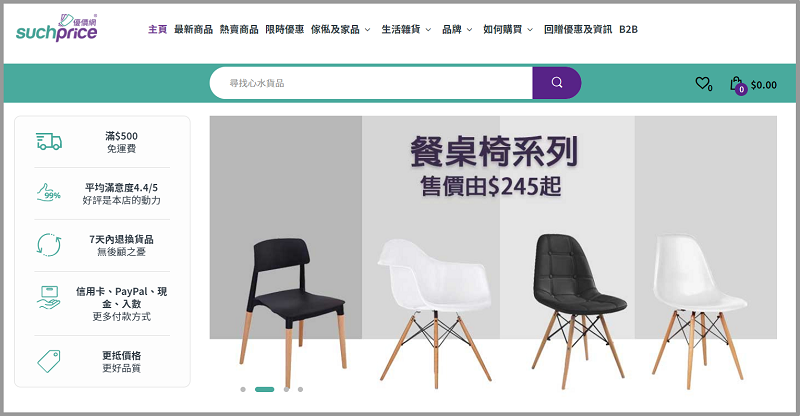Open the wishlist heart icon
Image resolution: width=800 pixels, height=416 pixels.
[703, 83]
